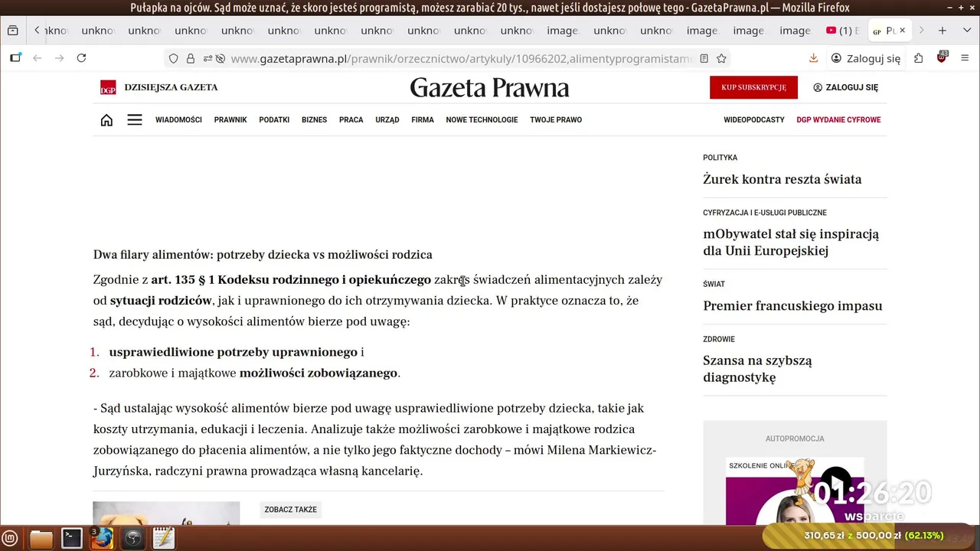This screenshot has width=980, height=551.
Task: Click the tracking protection shield icon
Action: (174, 58)
